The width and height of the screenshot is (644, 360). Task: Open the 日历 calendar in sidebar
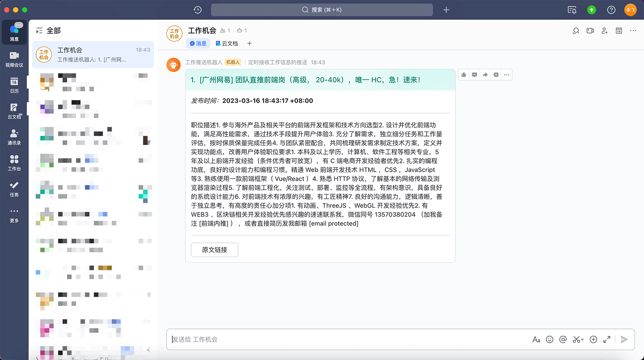click(14, 85)
